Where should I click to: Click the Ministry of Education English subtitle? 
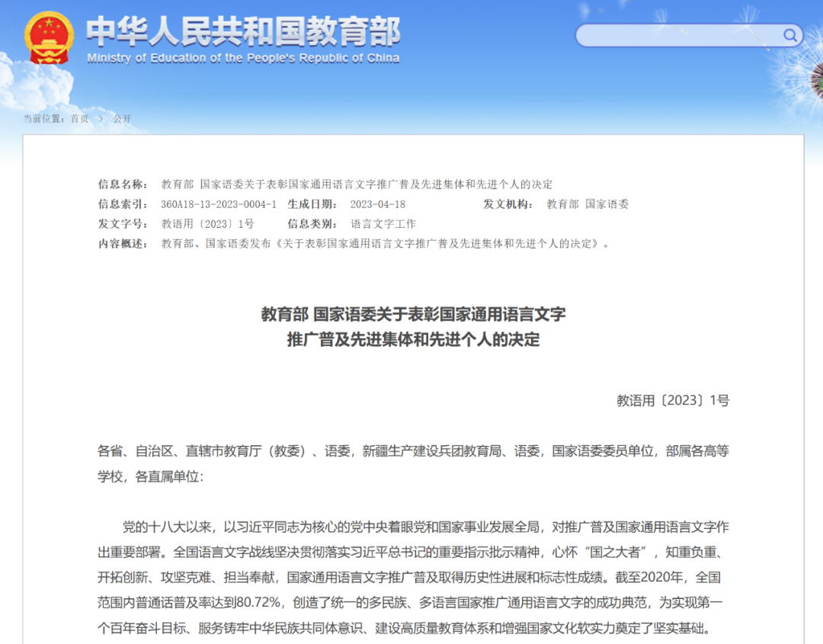click(x=243, y=58)
